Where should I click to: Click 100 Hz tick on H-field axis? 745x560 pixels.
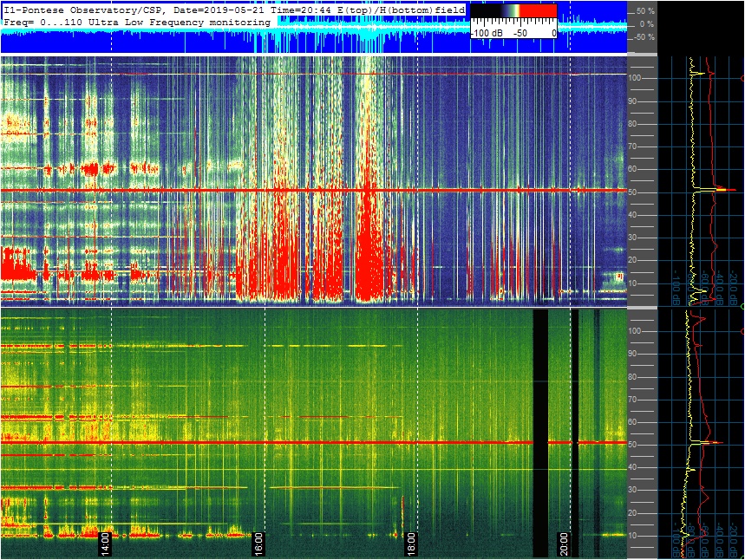[x=635, y=331]
